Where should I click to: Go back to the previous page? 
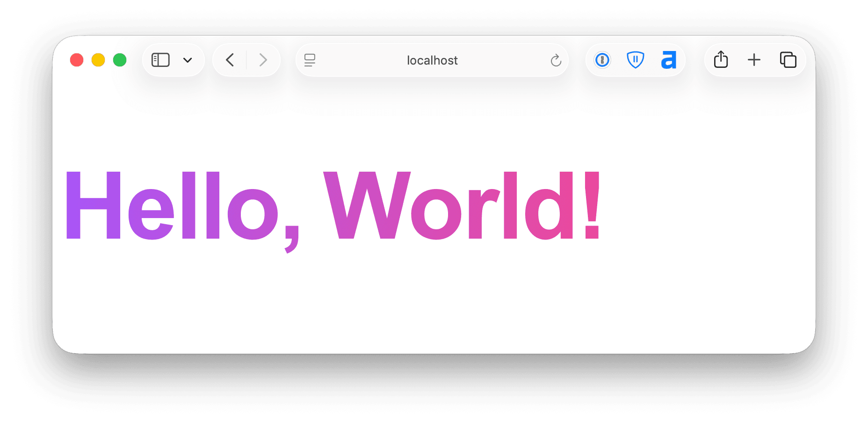pos(230,60)
